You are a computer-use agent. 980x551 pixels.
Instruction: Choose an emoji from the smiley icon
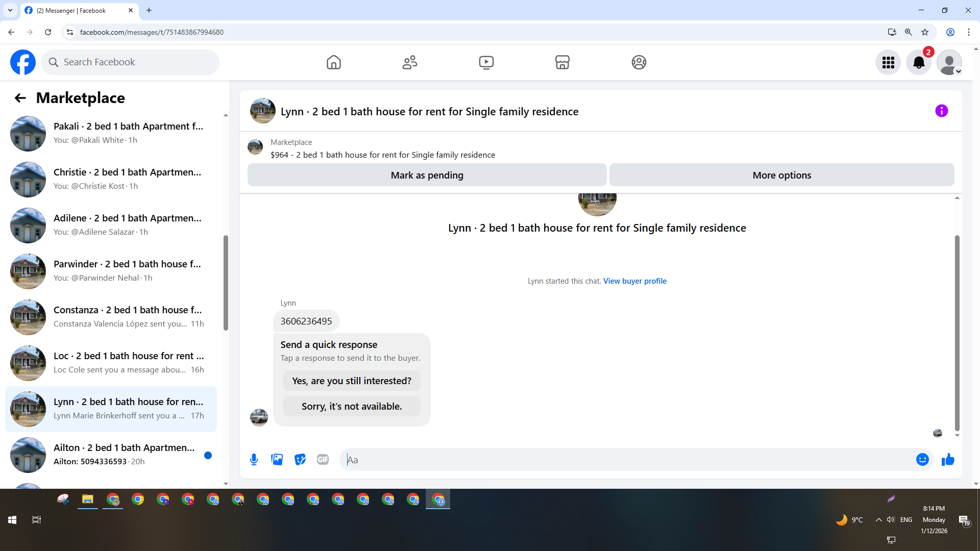click(x=922, y=460)
